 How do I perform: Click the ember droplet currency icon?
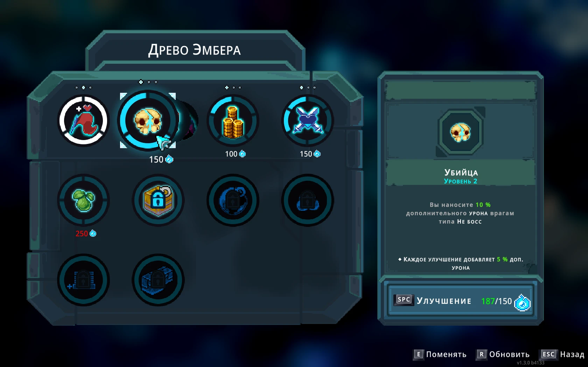point(522,303)
